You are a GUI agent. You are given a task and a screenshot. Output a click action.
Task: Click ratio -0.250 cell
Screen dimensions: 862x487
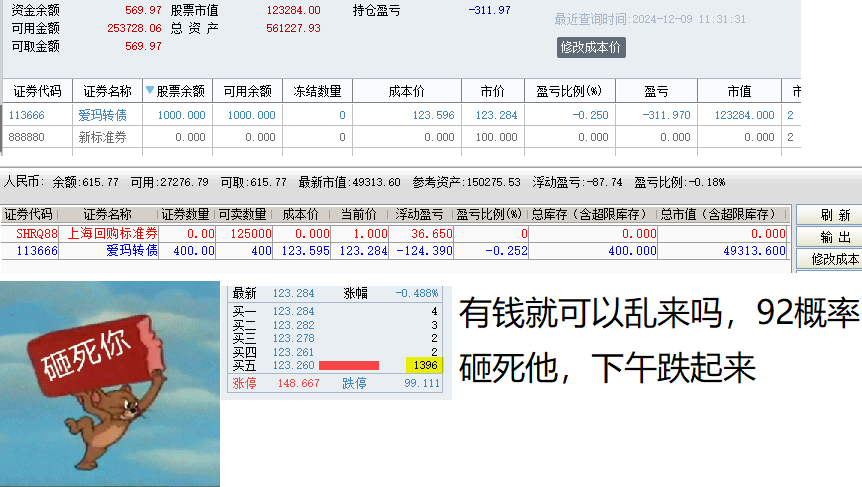pos(590,115)
